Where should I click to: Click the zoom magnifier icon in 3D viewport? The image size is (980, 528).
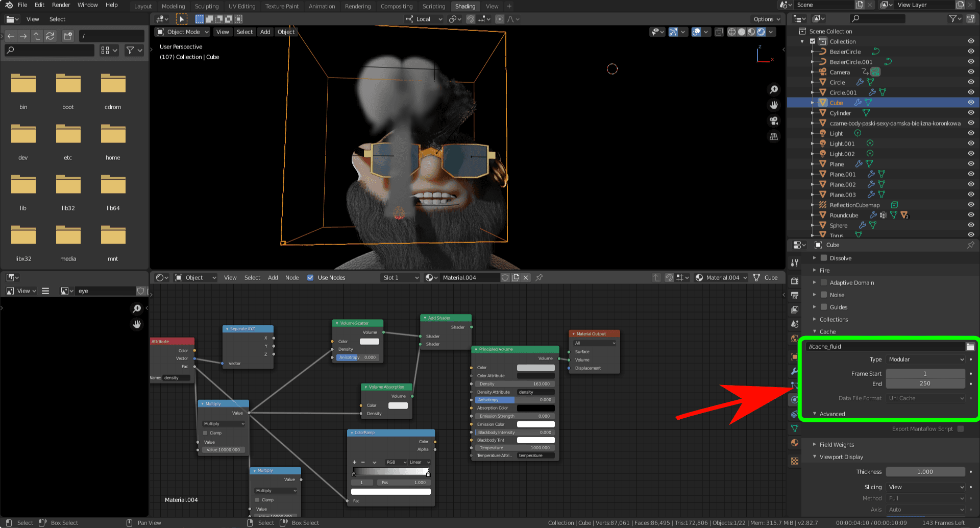point(774,90)
